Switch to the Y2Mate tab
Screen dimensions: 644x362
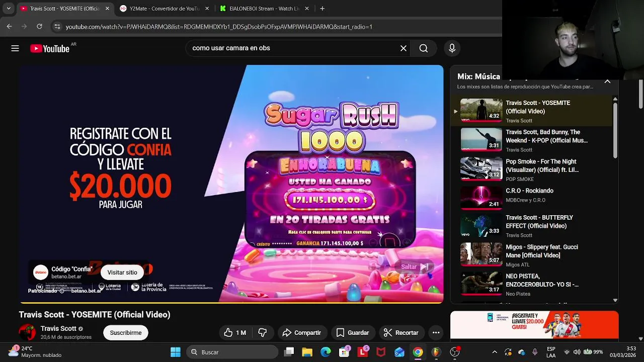(165, 9)
